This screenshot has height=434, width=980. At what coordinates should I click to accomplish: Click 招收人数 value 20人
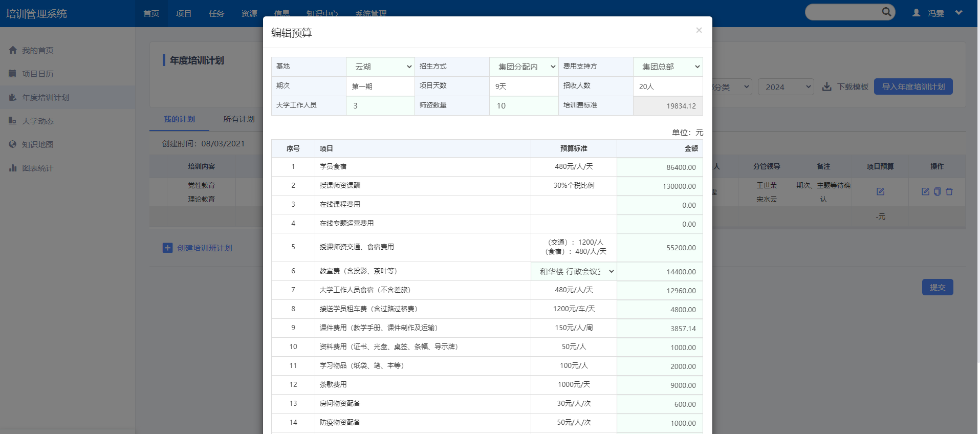click(646, 86)
